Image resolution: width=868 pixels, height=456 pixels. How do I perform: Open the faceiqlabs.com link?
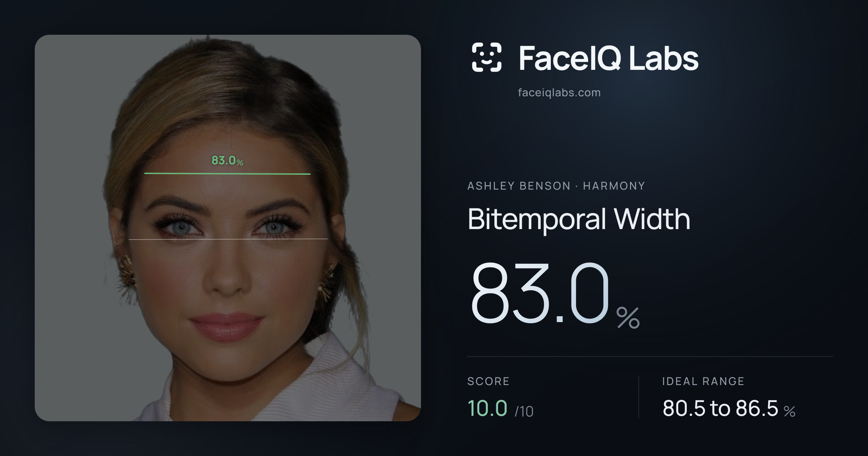(x=559, y=93)
